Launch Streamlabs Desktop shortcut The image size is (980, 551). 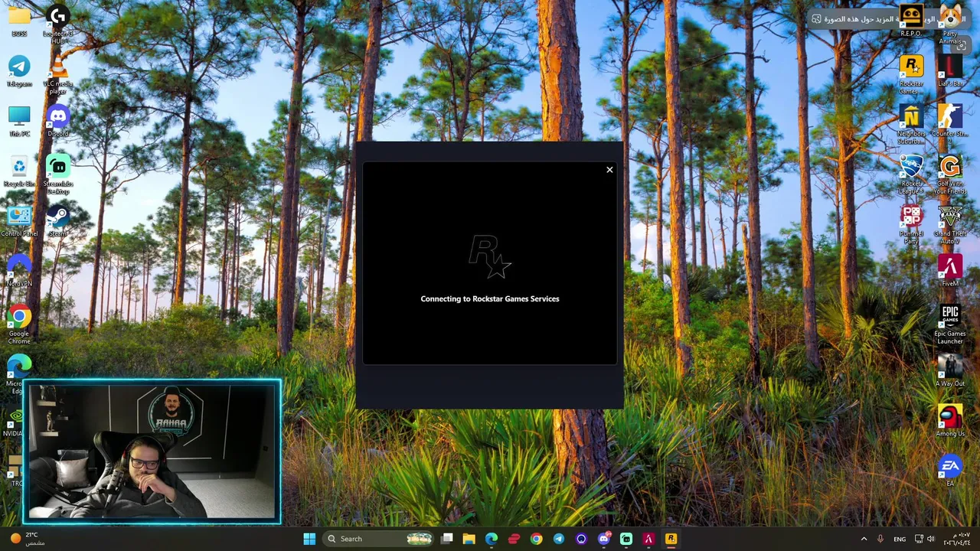[x=57, y=175]
